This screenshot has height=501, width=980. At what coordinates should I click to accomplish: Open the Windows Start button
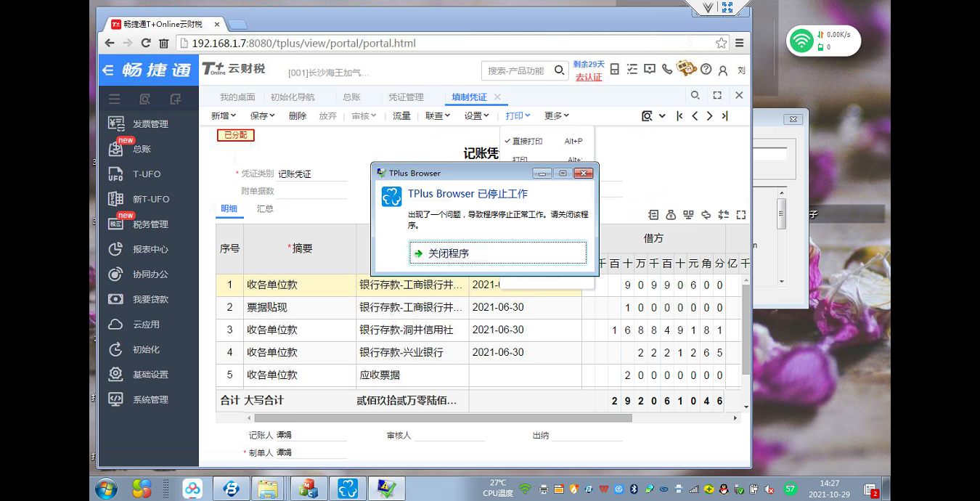(107, 488)
